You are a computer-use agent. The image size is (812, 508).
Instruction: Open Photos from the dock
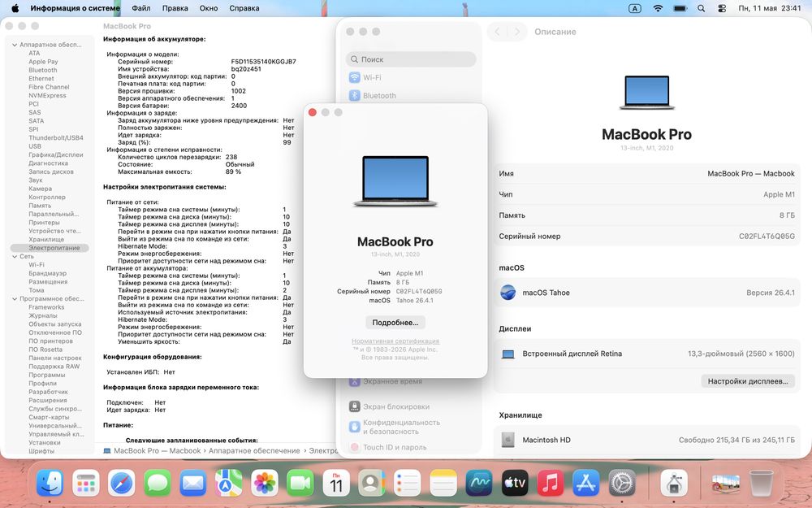[264, 483]
